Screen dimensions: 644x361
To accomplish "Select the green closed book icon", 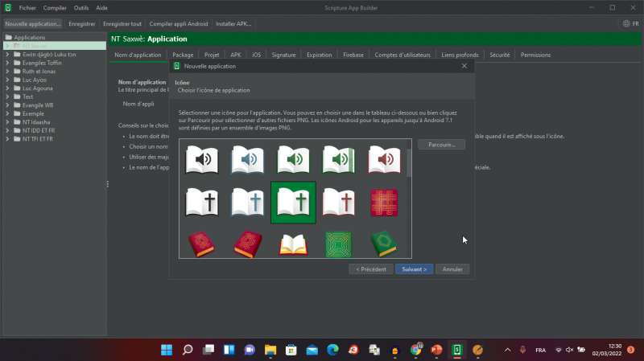I will [384, 244].
